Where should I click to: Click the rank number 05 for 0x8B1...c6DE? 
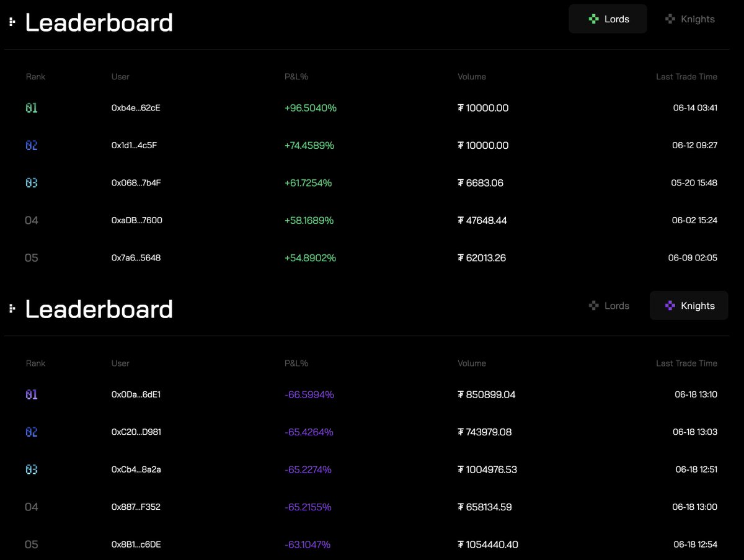pos(32,544)
